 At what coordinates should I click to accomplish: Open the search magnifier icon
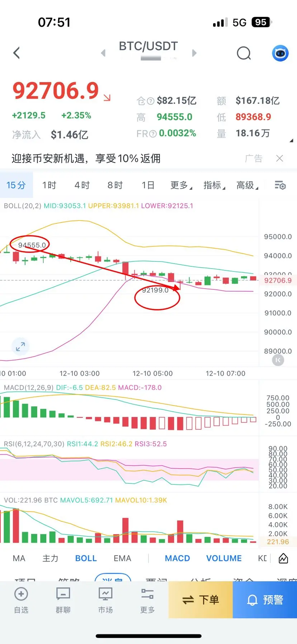pos(244,53)
